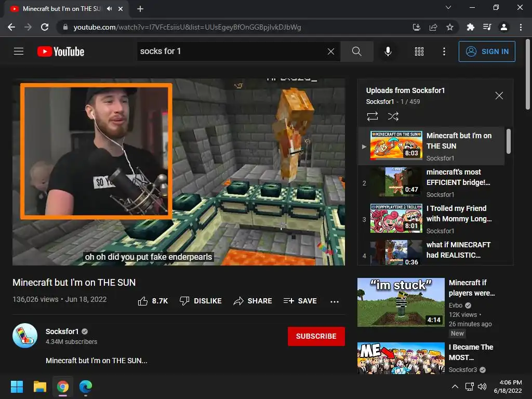Close the YouTube browser tab

pyautogui.click(x=121, y=9)
